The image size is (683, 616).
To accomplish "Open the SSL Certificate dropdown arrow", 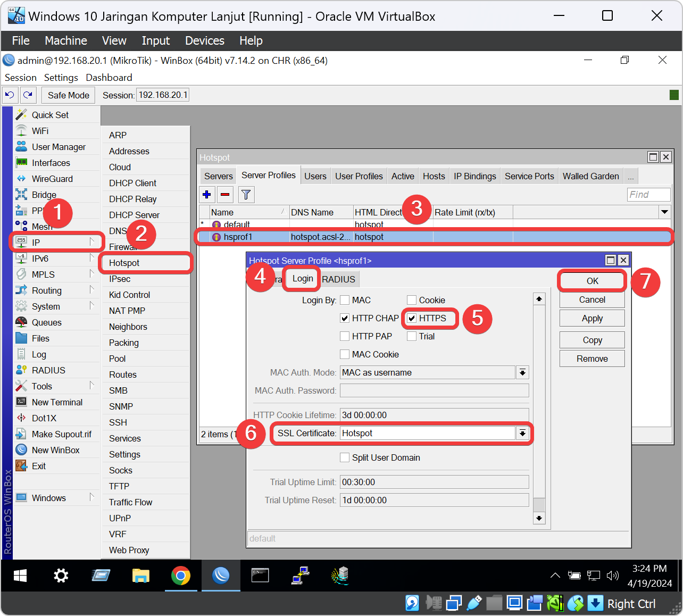I will click(x=523, y=433).
